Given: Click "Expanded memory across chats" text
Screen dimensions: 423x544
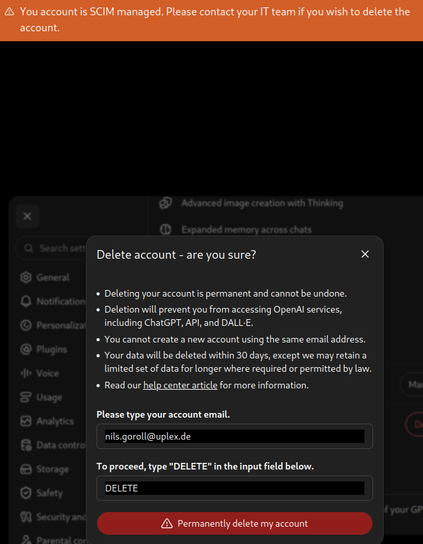Looking at the screenshot, I should (246, 230).
